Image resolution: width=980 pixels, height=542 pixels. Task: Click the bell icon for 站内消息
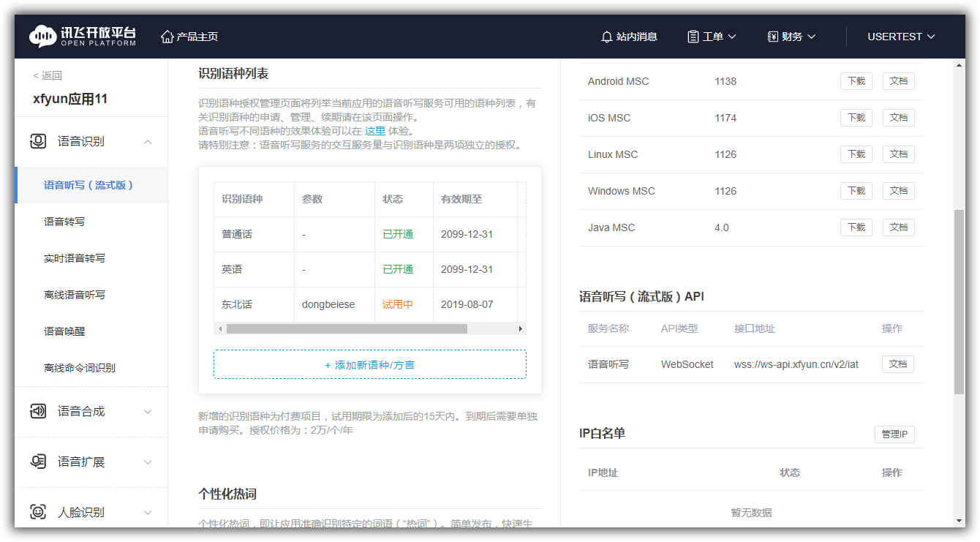[x=606, y=37]
